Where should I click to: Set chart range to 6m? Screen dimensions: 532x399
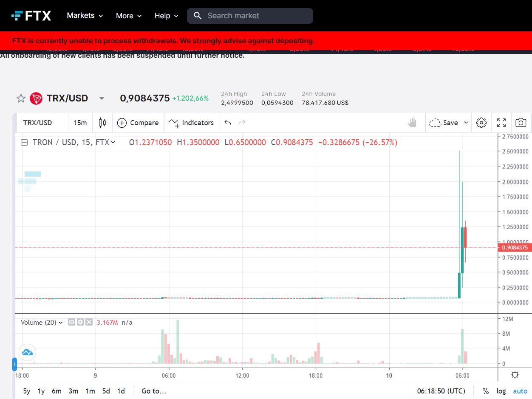coord(57,391)
